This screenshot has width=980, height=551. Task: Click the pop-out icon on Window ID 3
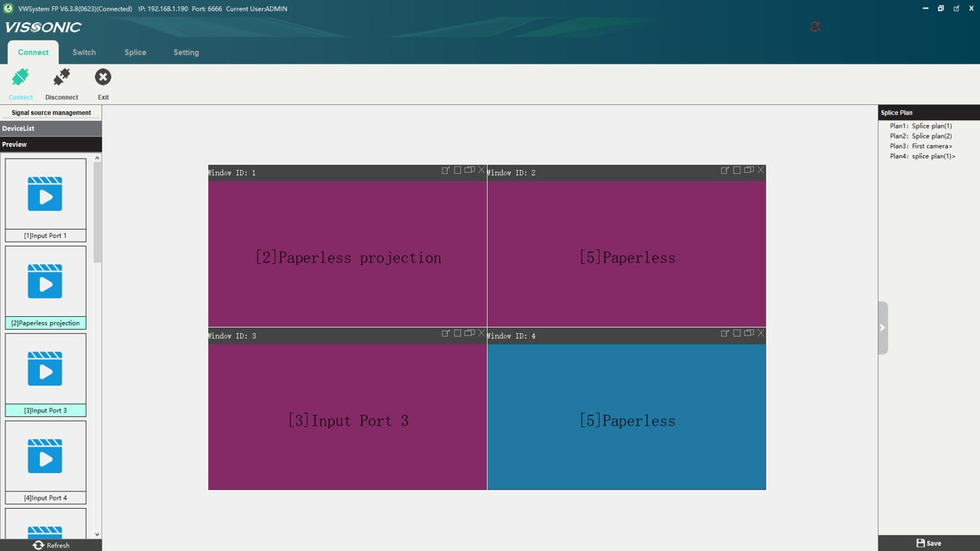(x=446, y=334)
